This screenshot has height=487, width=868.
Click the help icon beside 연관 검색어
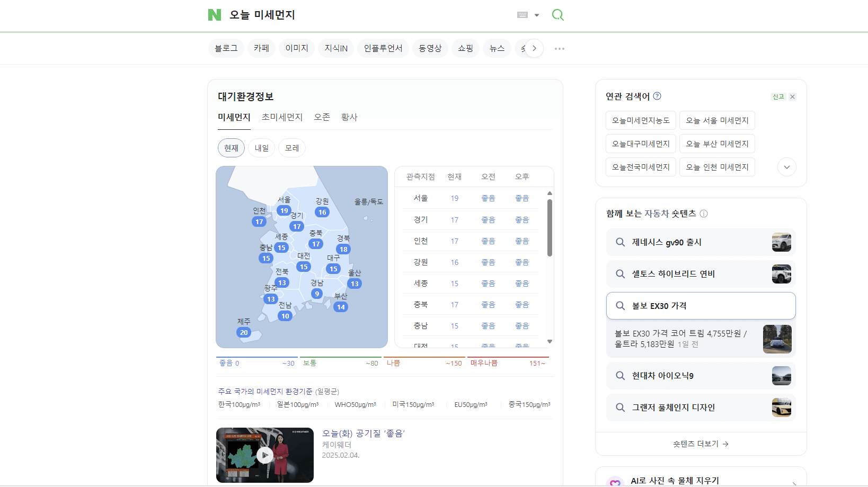pos(657,96)
